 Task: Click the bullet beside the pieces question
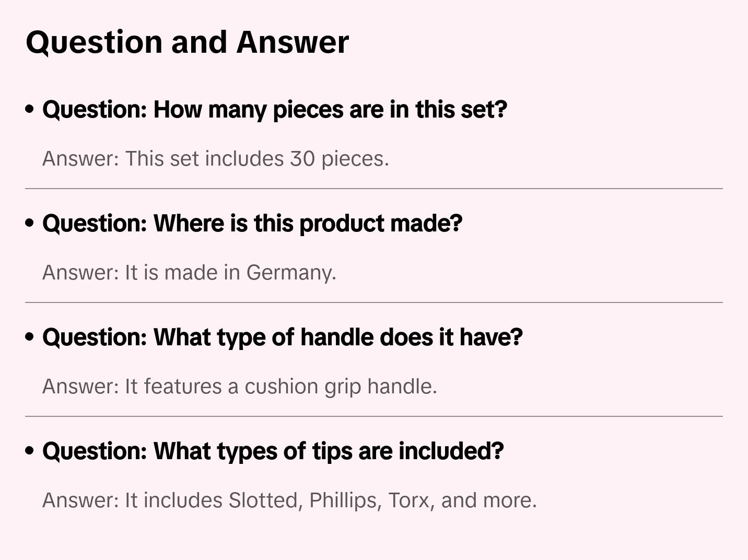tap(30, 109)
